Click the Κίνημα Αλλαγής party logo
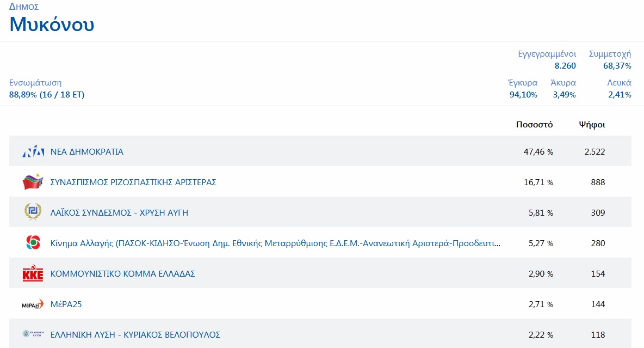Screen dimensions: 644x348 33,243
